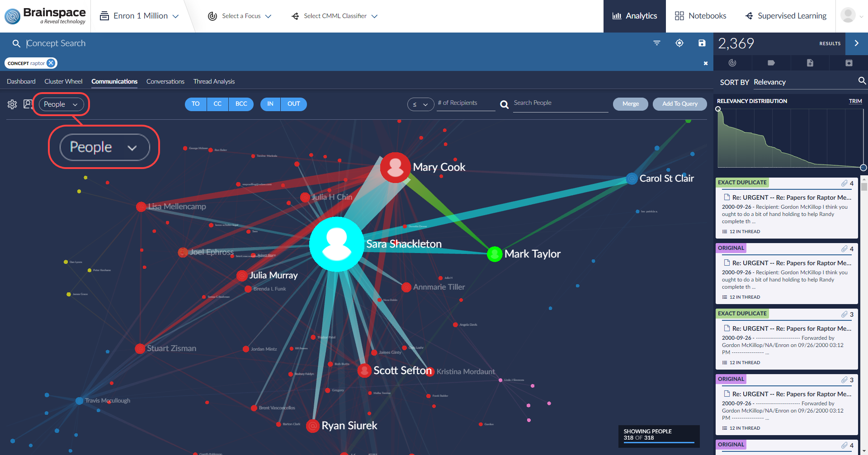Click the upper-left relevancy distribution handle
Screen dimensions: 868x455
tap(718, 109)
